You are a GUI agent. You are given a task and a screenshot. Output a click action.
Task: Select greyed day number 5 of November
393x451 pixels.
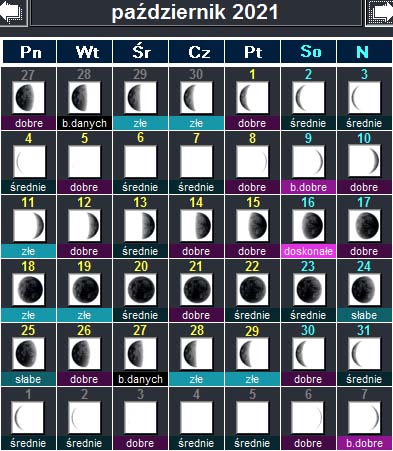pos(252,394)
